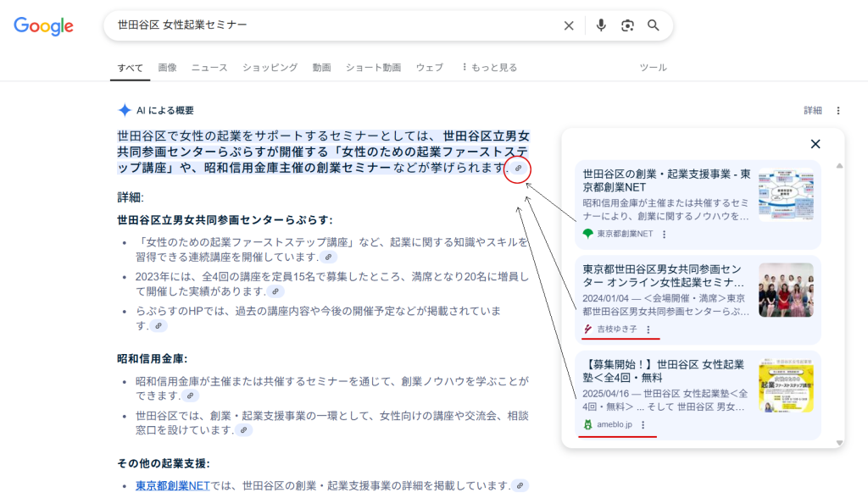Click the link icon after 掲載されています

tap(159, 326)
